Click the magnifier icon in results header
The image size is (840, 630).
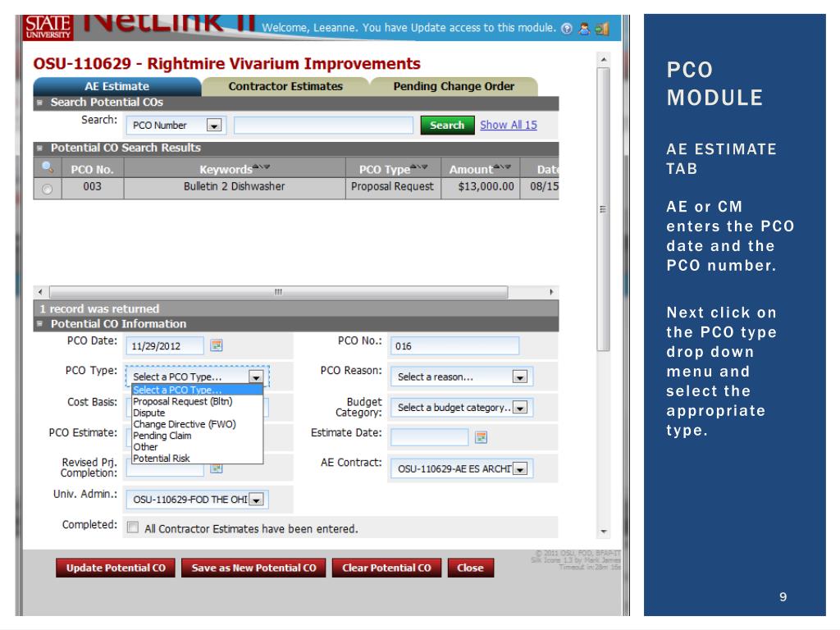[x=47, y=167]
